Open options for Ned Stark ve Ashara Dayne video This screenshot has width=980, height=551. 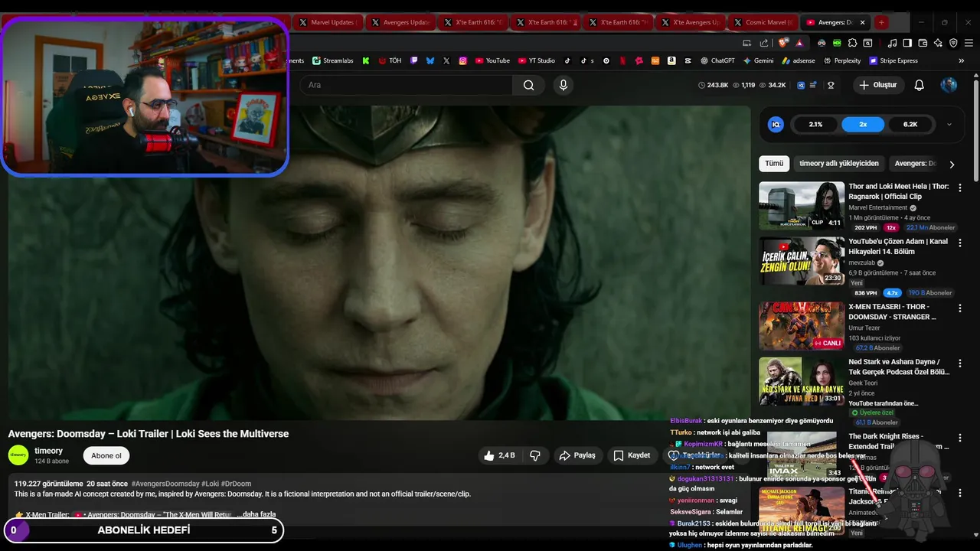click(960, 363)
